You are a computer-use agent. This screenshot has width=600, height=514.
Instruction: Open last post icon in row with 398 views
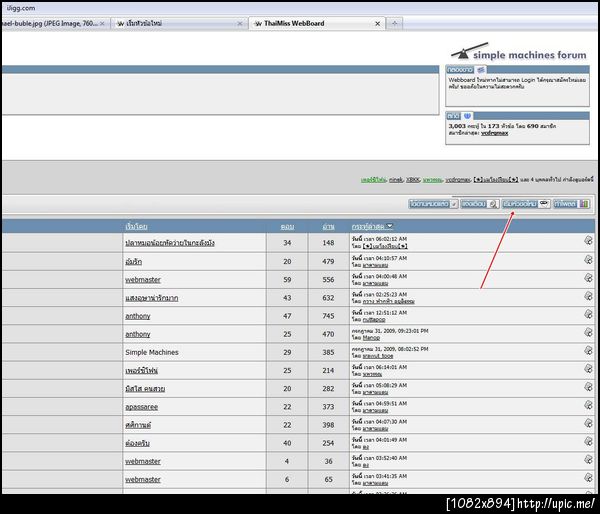588,423
